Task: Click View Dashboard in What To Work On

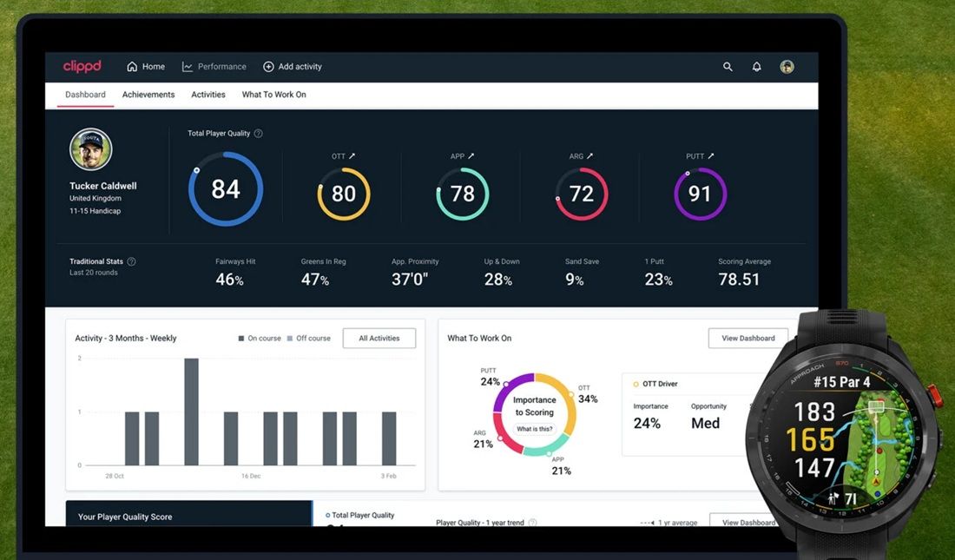Action: [748, 339]
